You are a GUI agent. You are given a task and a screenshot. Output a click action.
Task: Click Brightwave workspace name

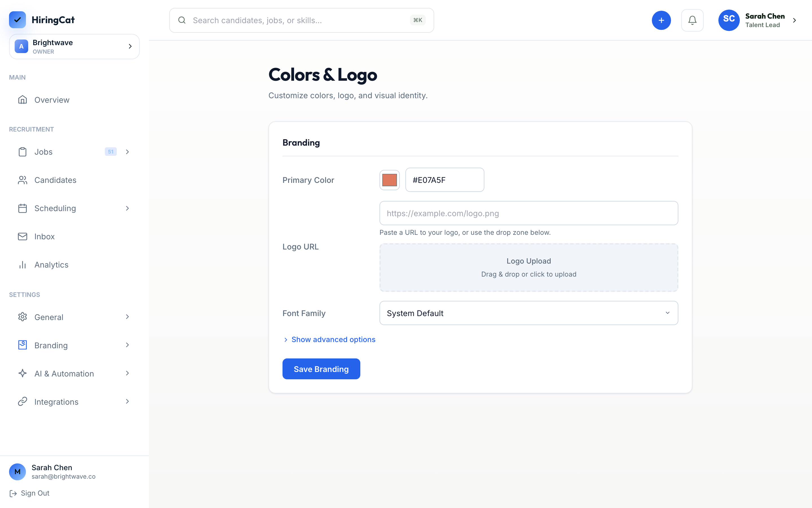pyautogui.click(x=53, y=43)
